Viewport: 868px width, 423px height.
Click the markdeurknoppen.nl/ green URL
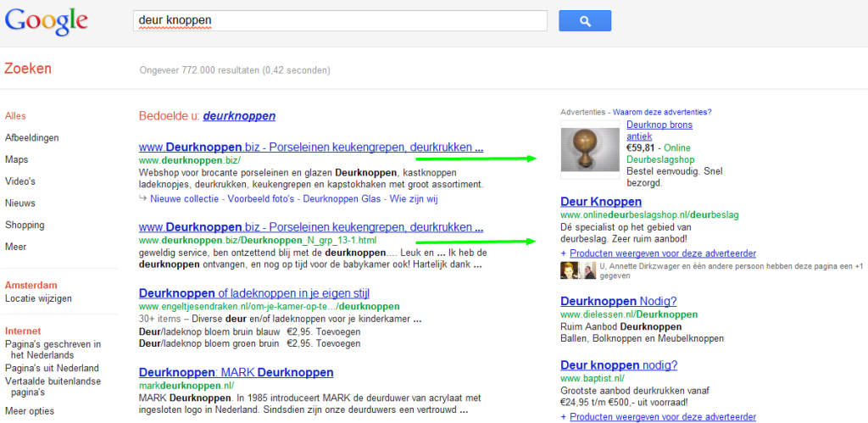tap(186, 385)
